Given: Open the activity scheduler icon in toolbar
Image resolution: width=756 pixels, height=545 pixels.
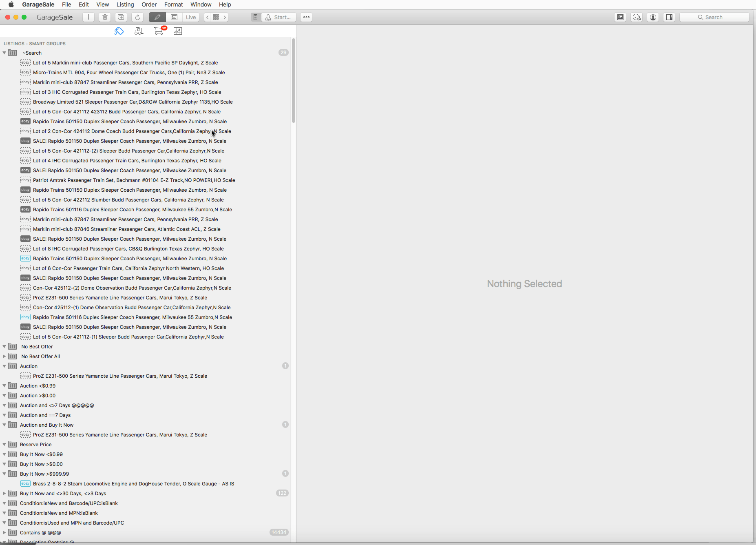Looking at the screenshot, I should [x=637, y=17].
